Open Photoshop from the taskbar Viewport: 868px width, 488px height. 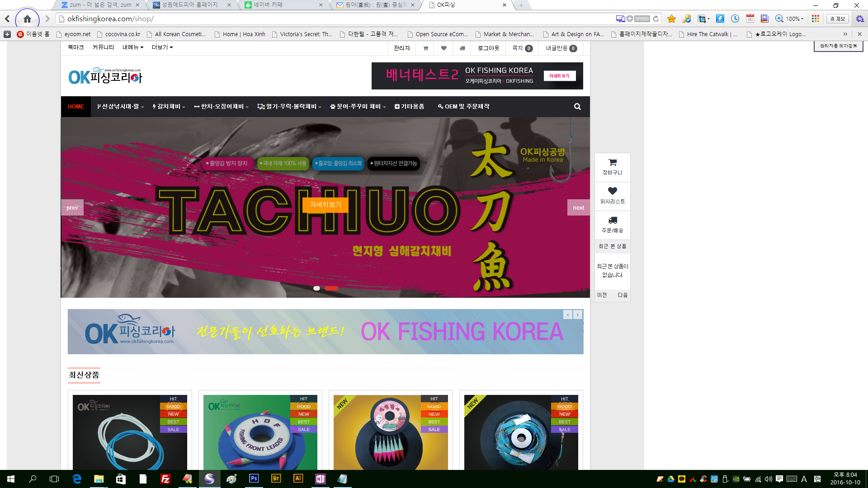[x=254, y=479]
